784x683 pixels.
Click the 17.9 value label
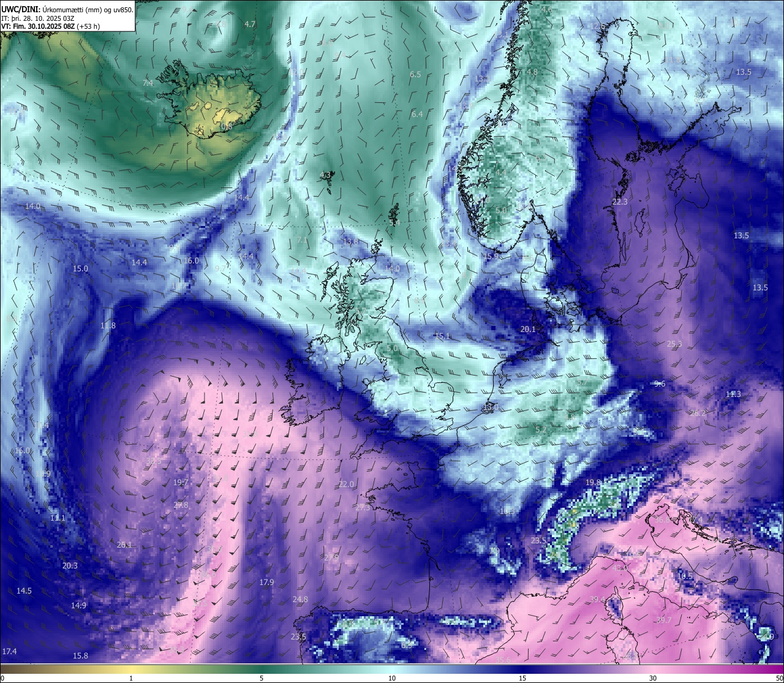266,583
